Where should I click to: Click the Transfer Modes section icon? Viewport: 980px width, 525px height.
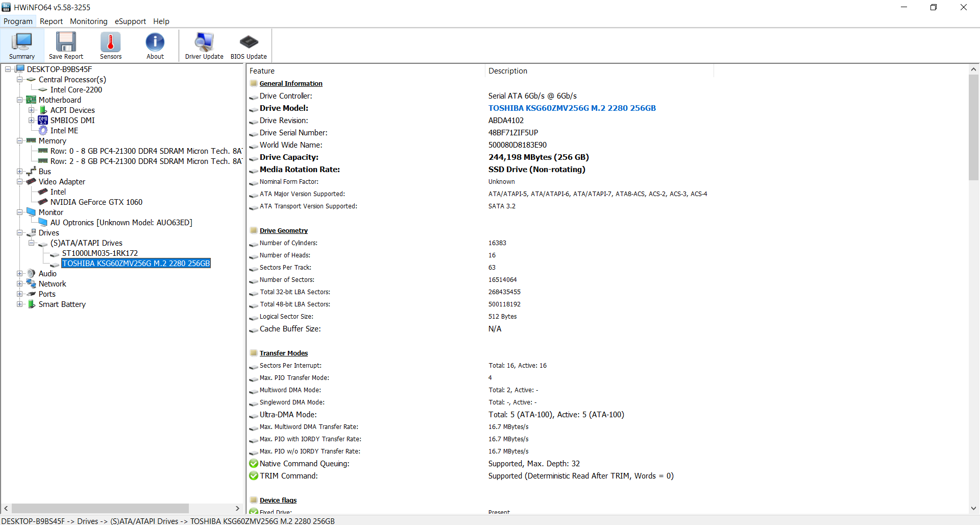pos(254,353)
